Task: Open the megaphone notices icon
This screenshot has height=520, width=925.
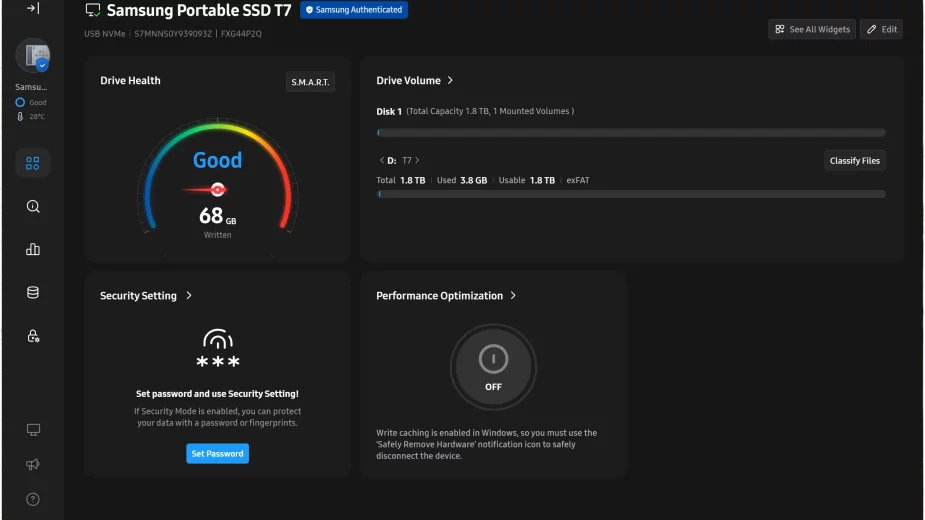Action: pyautogui.click(x=33, y=465)
